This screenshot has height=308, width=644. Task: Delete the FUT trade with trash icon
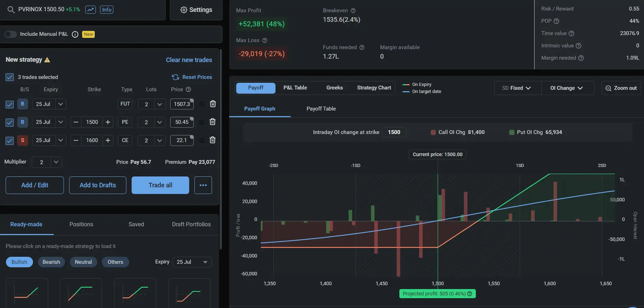coord(213,103)
